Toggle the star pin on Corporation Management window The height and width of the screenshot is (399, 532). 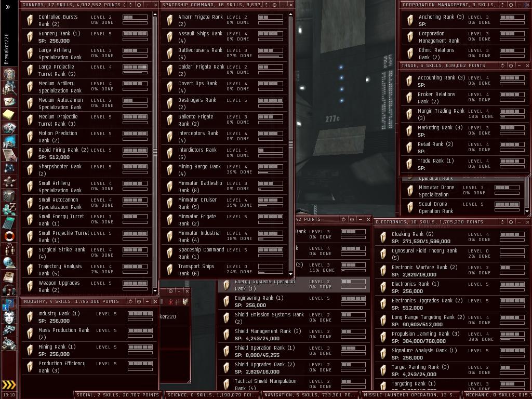(503, 5)
